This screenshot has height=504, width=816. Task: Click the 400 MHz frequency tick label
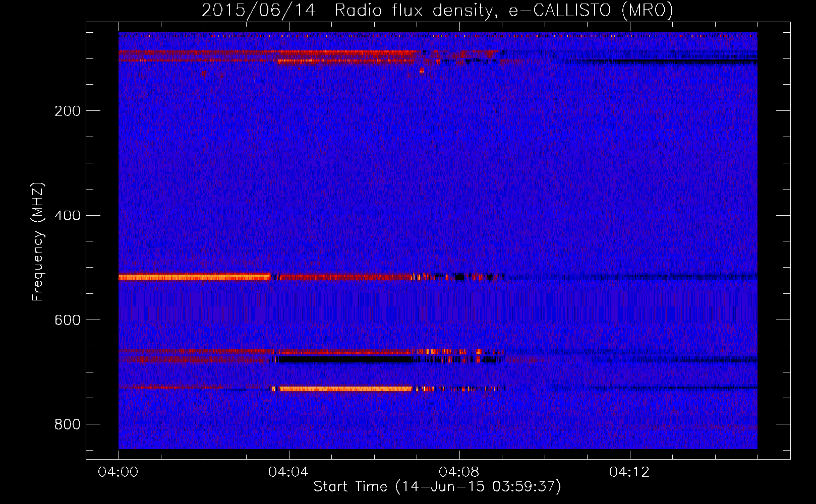point(68,216)
